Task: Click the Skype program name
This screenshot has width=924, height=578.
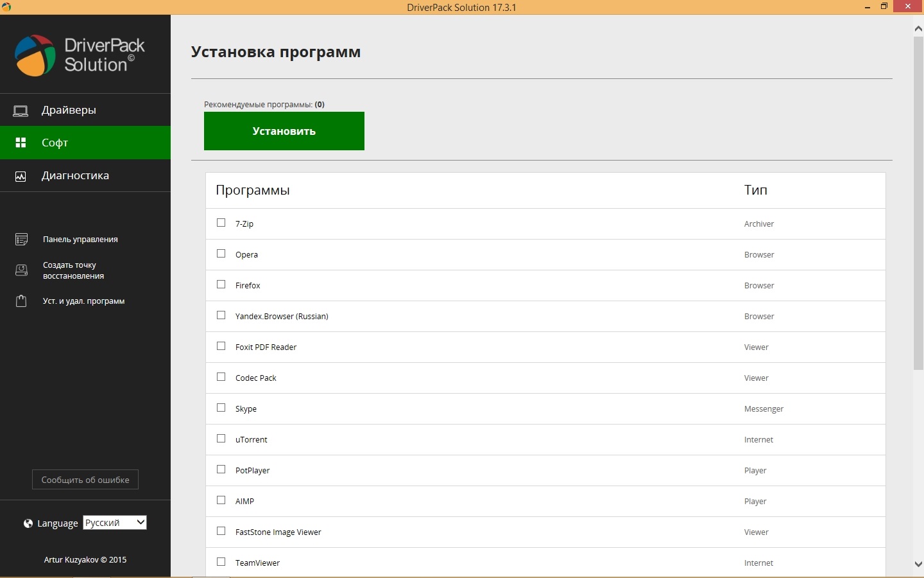Action: point(246,409)
